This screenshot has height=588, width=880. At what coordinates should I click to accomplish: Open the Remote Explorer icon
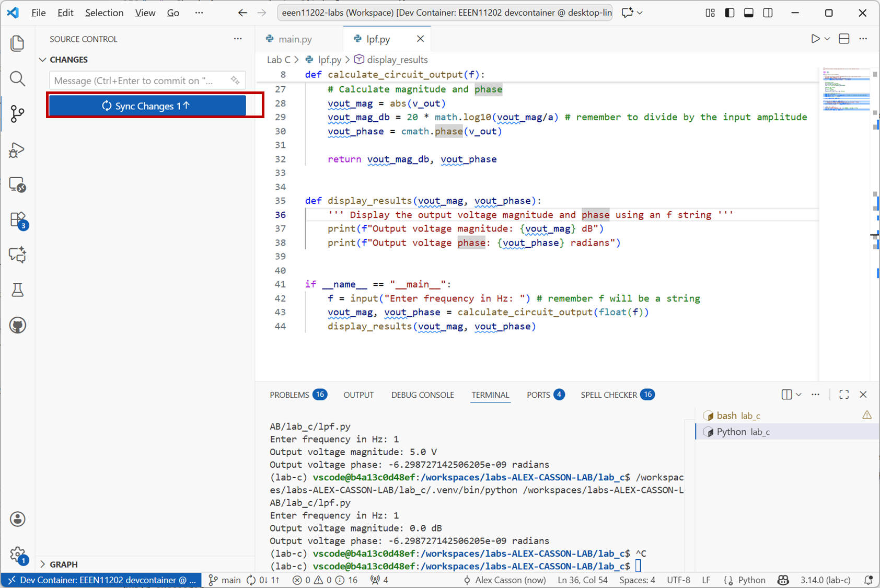click(17, 185)
